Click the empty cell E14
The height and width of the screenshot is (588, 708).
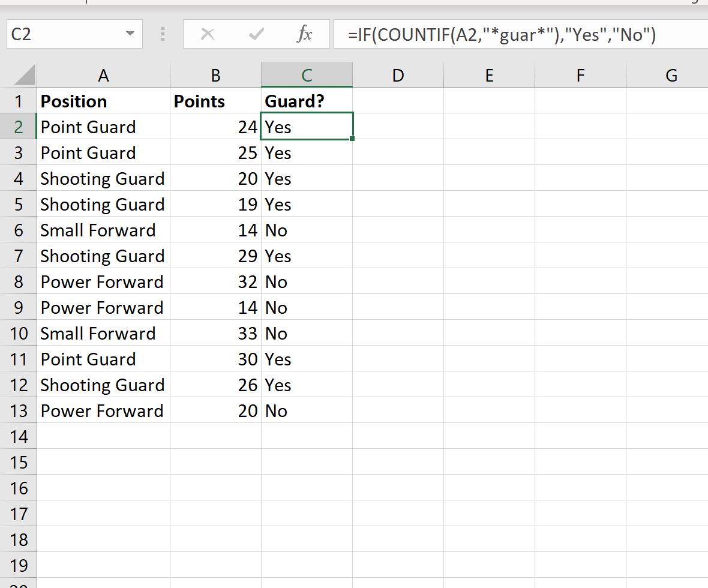(x=489, y=436)
